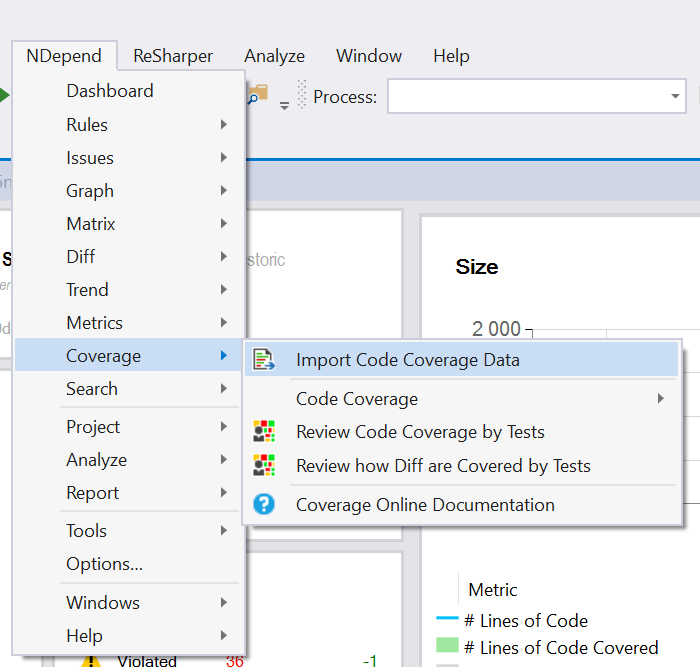Screen dimensions: 700x667
Task: Click the yellow warning icon beside Violated
Action: 91,661
